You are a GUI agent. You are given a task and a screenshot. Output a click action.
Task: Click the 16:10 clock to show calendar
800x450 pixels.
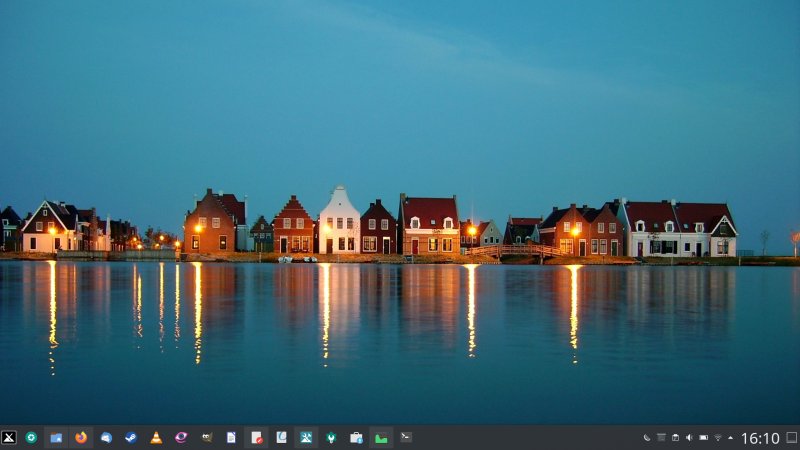760,438
